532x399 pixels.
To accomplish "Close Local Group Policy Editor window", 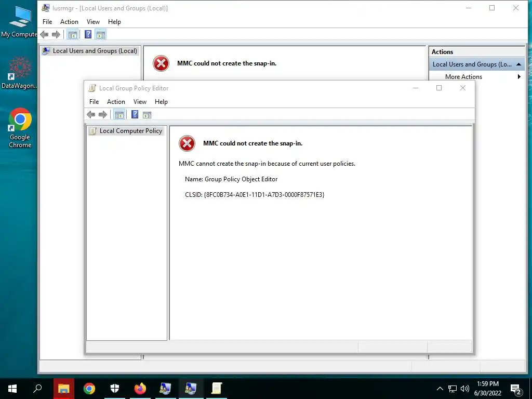I will [463, 88].
